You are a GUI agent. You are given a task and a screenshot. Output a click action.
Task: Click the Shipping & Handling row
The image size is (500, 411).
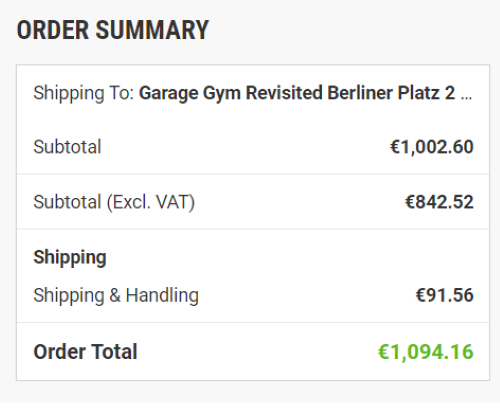[x=253, y=295]
